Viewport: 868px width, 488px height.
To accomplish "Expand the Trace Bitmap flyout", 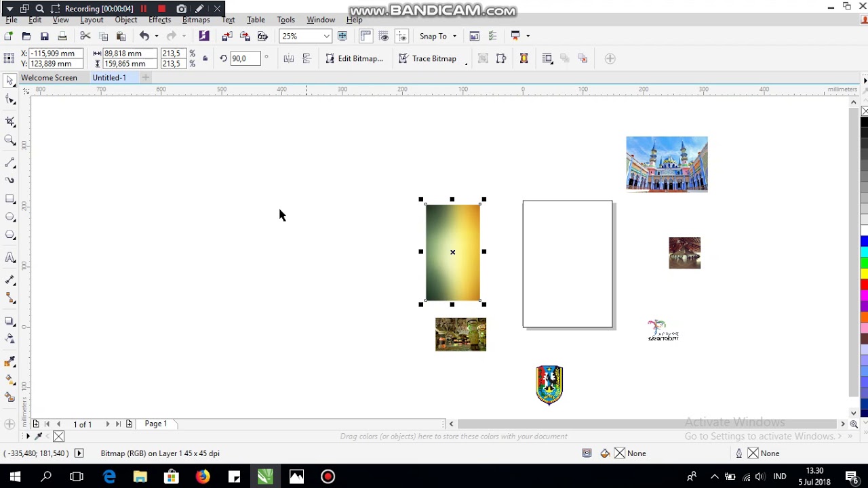I will pyautogui.click(x=466, y=63).
